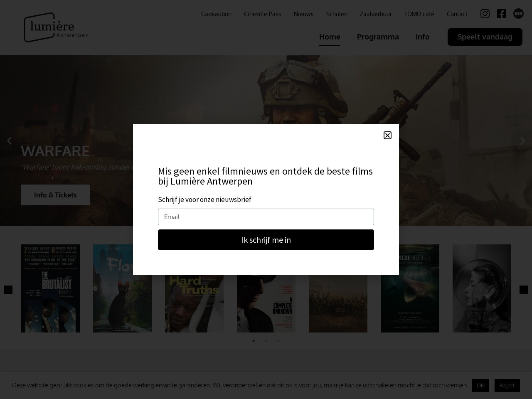The width and height of the screenshot is (532, 399).
Task: Close the newsletter popup
Action: tap(387, 135)
